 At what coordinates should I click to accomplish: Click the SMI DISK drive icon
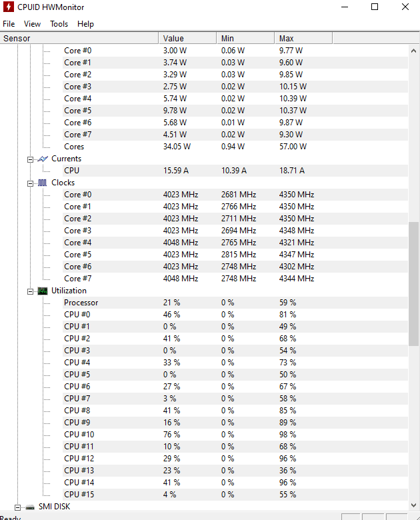[30, 507]
